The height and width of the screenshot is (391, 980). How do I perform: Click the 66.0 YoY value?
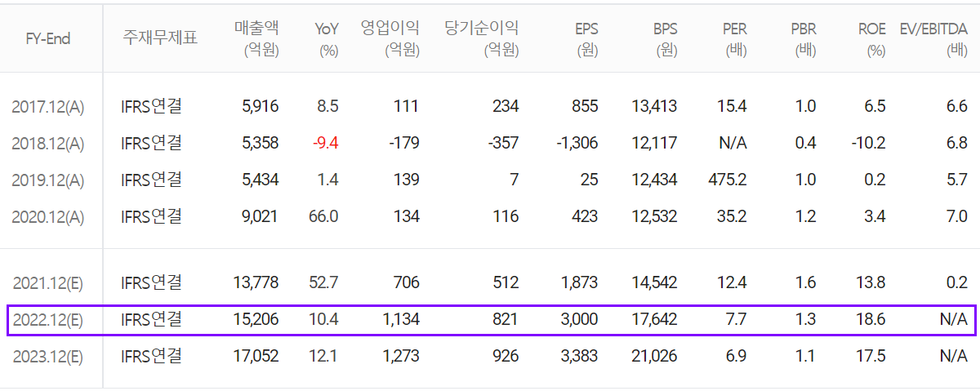tap(324, 216)
